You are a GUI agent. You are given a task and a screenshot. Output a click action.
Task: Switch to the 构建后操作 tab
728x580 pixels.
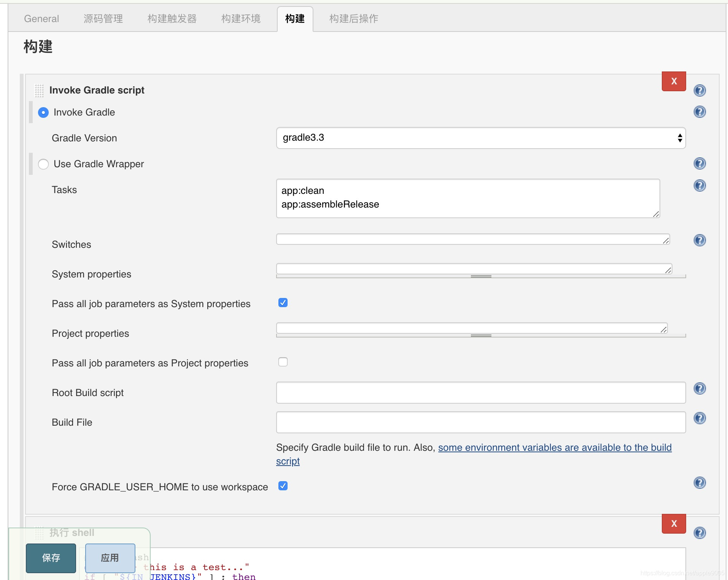[x=354, y=19]
